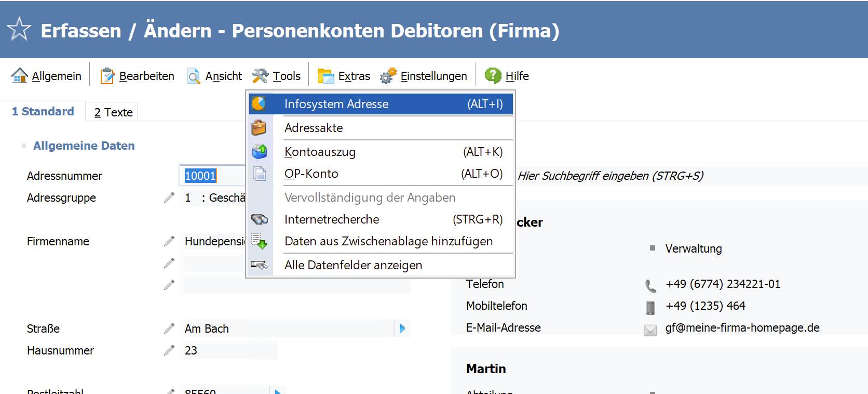Click the email envelope icon

click(650, 330)
